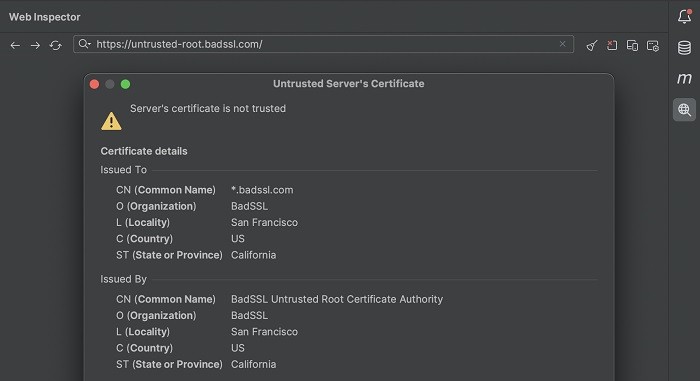The width and height of the screenshot is (700, 381).
Task: Select San Francisco under Issued By
Action: point(264,332)
